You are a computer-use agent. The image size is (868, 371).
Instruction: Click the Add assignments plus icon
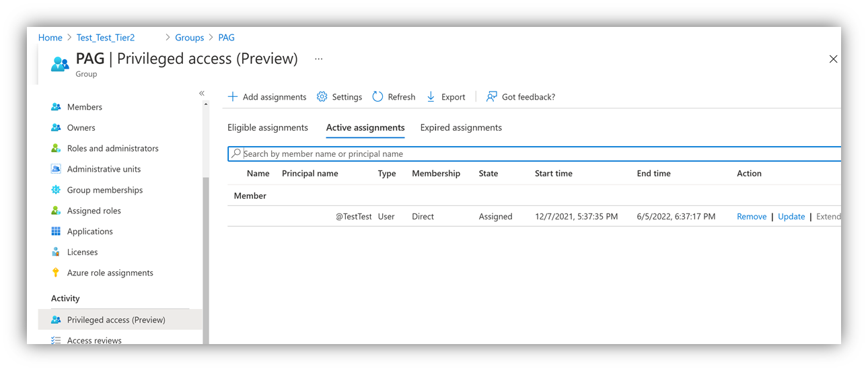click(233, 97)
